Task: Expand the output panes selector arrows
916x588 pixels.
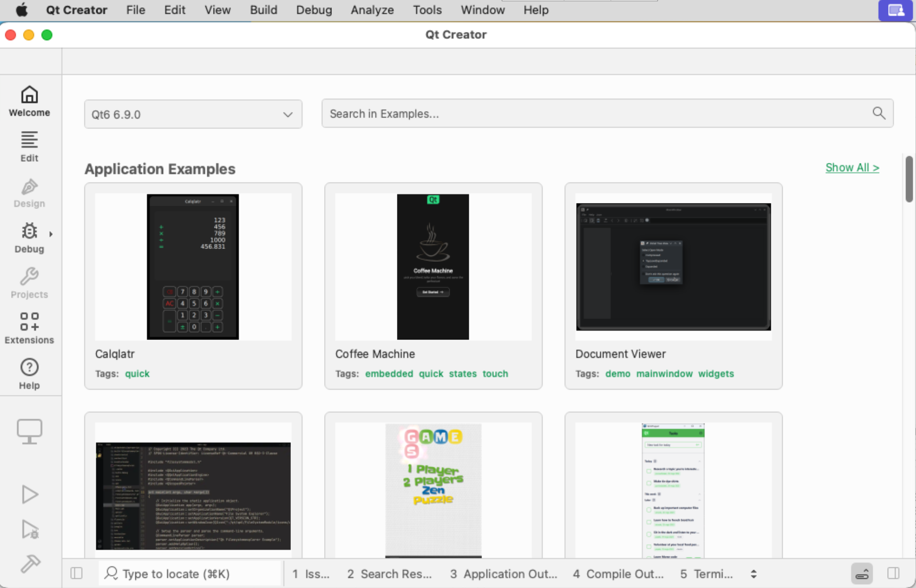Action: click(753, 574)
